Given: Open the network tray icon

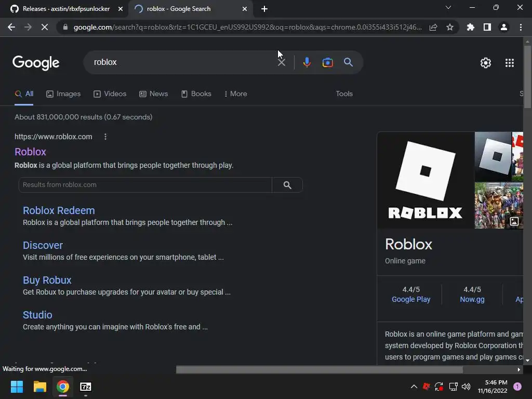Looking at the screenshot, I should (x=453, y=387).
